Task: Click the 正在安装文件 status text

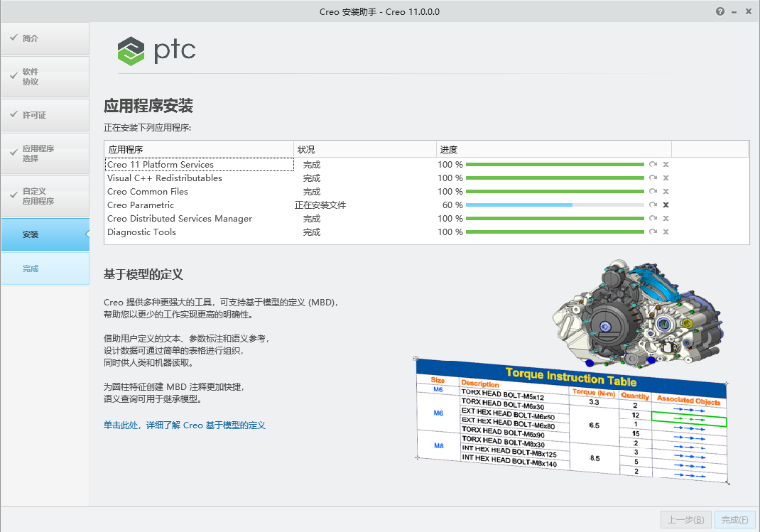Action: 320,205
